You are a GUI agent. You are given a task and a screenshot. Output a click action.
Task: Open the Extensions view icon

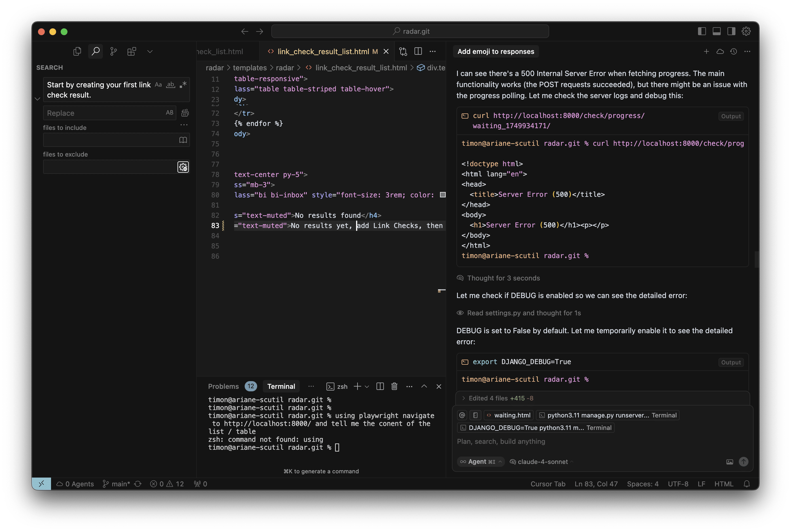132,51
